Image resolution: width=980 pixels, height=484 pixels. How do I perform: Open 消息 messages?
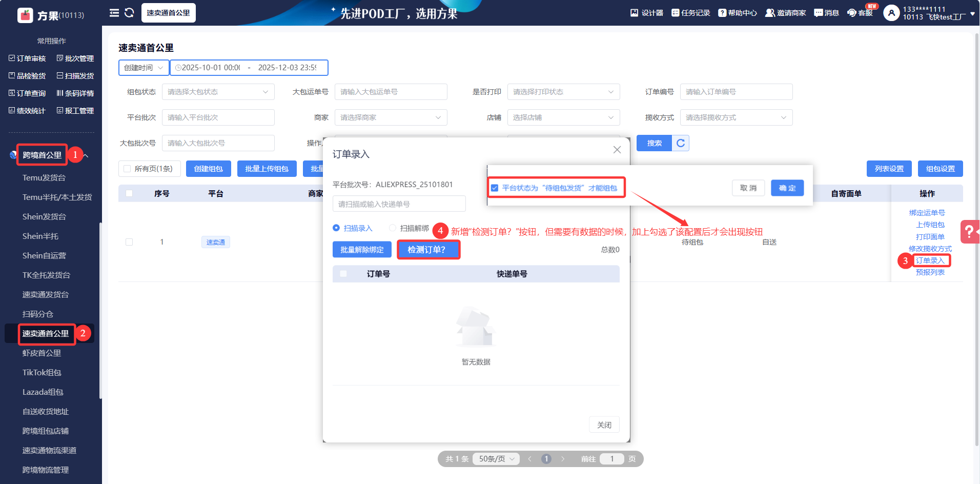pyautogui.click(x=826, y=13)
